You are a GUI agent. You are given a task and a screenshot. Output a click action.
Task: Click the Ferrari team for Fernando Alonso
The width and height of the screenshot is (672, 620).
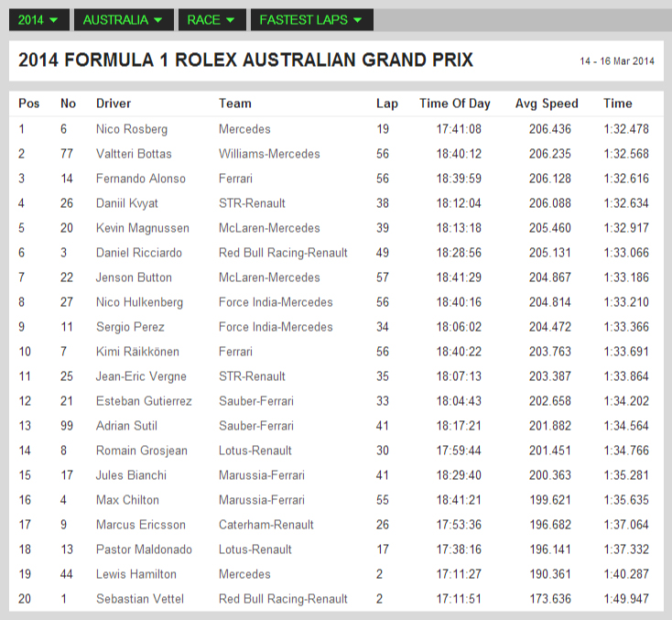(x=235, y=179)
